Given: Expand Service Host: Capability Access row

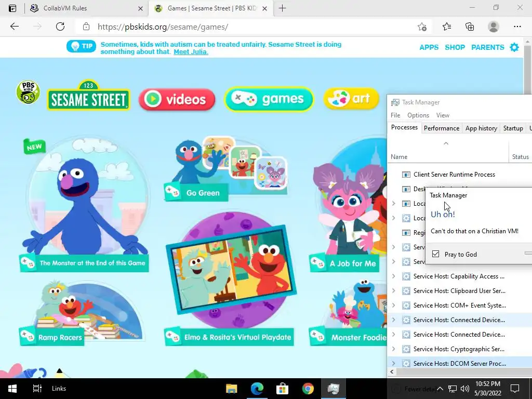Looking at the screenshot, I should (394, 276).
